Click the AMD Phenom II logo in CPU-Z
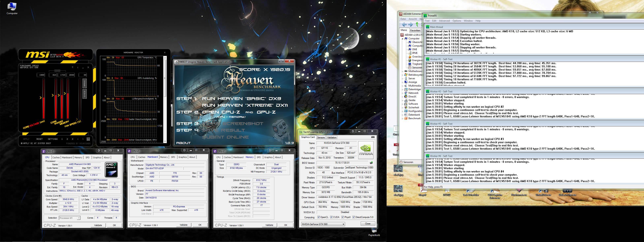This screenshot has width=644, height=242. 111,170
